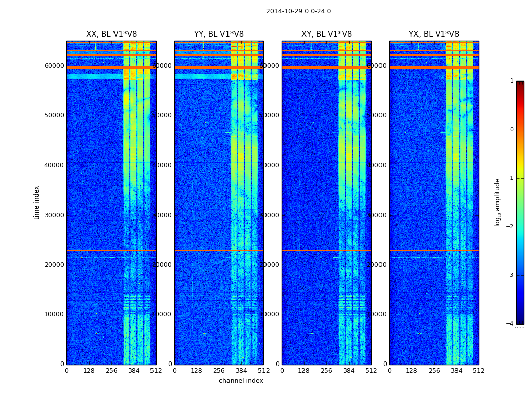Click the thin red horizontal line in the YY spectrogram
Screen dimensions: 532x405
(218, 250)
